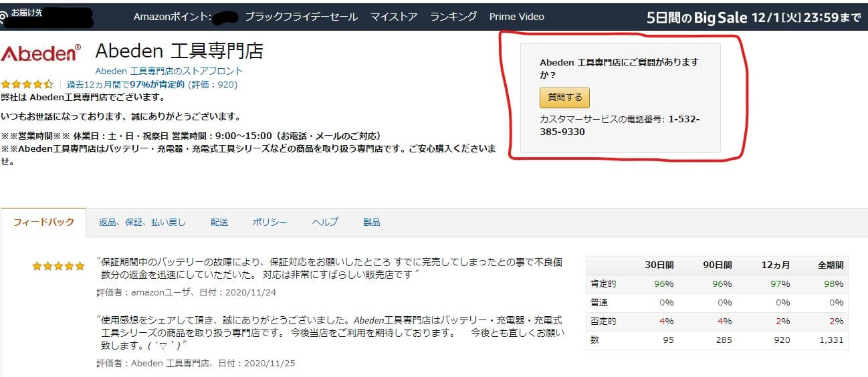
Task: Open the Abeden logo image
Action: [x=41, y=53]
